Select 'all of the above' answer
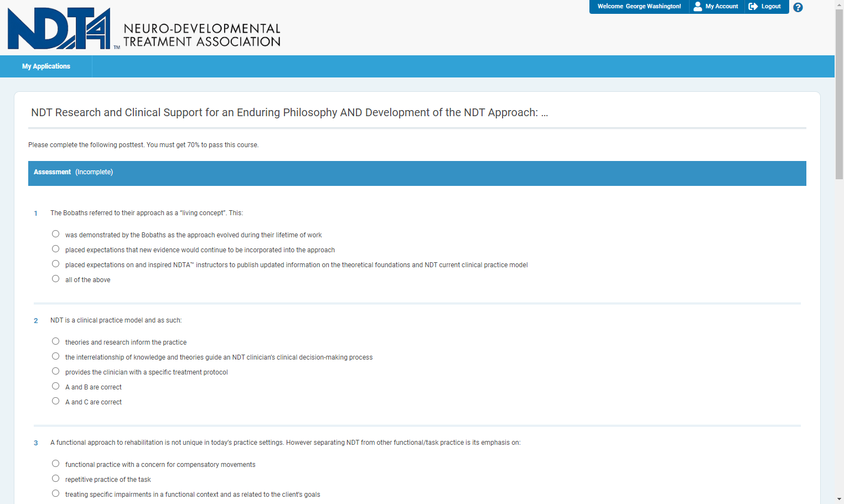 pyautogui.click(x=55, y=279)
